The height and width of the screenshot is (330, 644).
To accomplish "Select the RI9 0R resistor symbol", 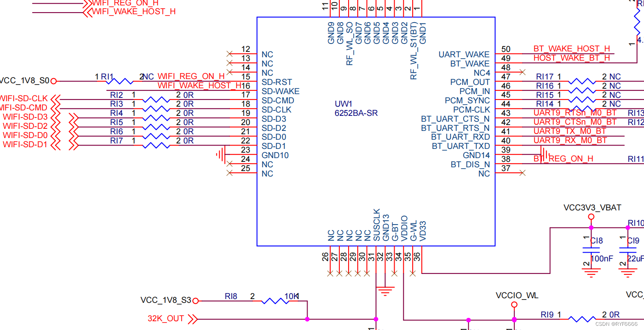I will click(x=582, y=319).
